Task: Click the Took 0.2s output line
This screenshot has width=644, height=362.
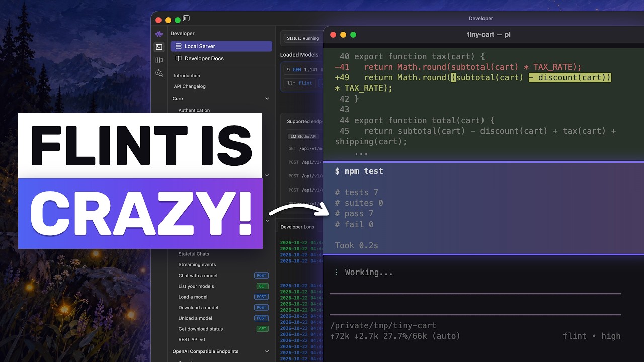Action: coord(356,246)
